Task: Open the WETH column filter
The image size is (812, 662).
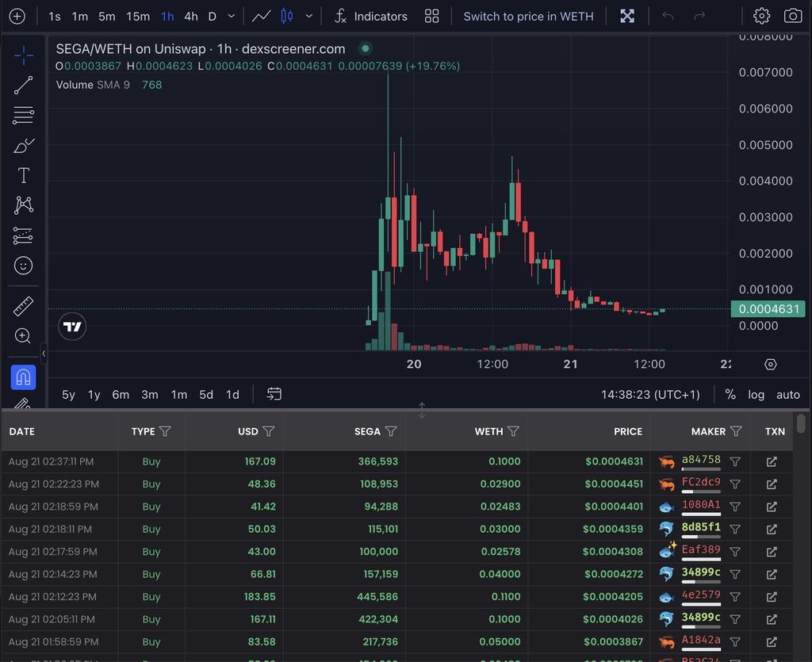Action: [513, 431]
